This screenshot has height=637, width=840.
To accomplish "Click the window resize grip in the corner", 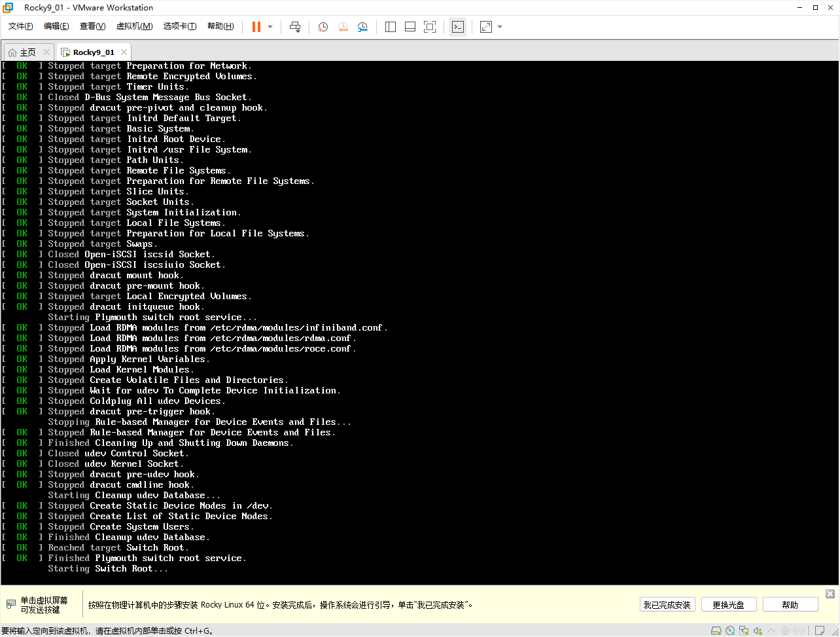I will click(834, 632).
